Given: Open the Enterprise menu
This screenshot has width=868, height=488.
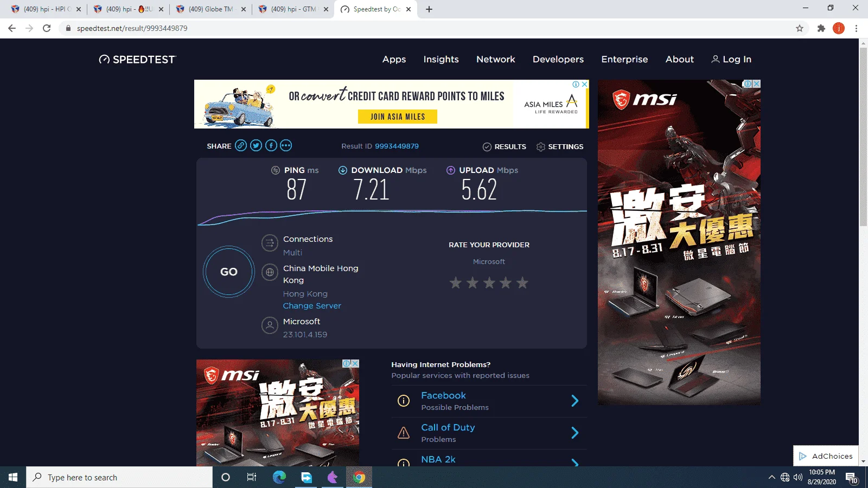Looking at the screenshot, I should [624, 59].
